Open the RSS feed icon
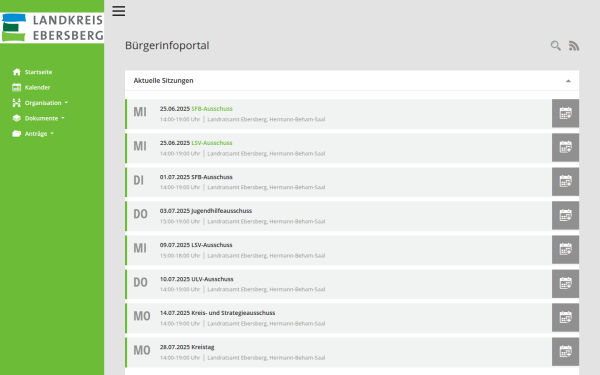Screen dimensions: 600x375 (574, 46)
